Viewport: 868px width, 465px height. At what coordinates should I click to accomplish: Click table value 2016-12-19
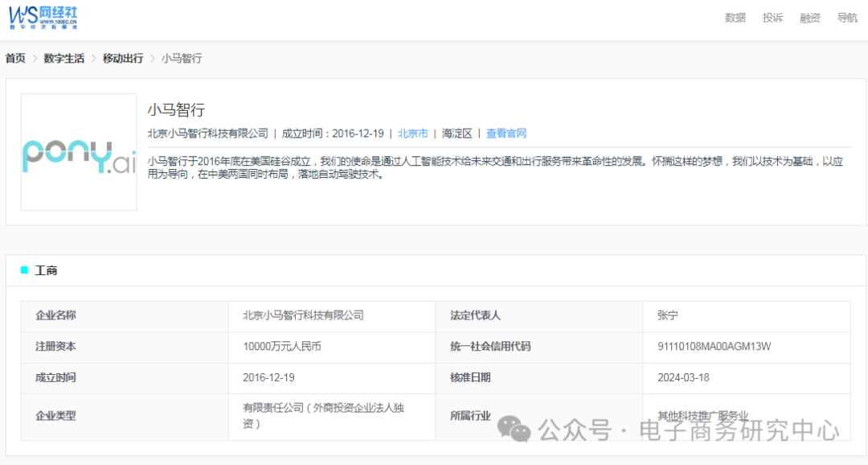[268, 377]
